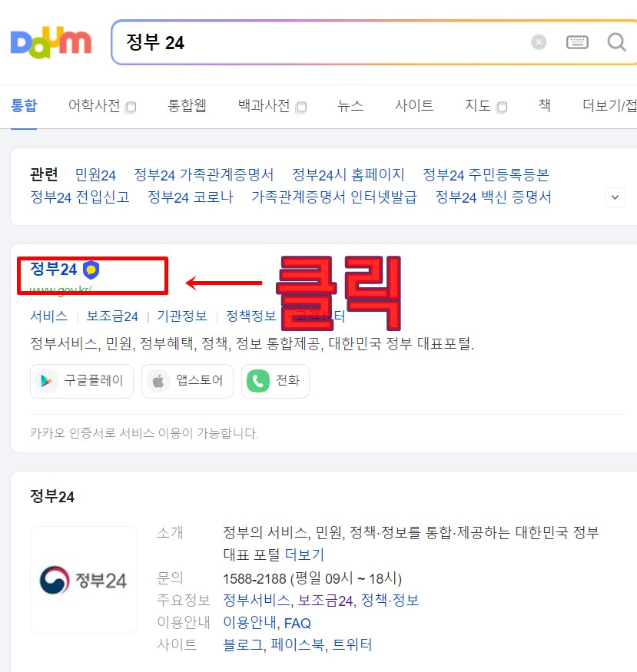Open the 트위터 link
This screenshot has width=637, height=672.
pyautogui.click(x=352, y=645)
